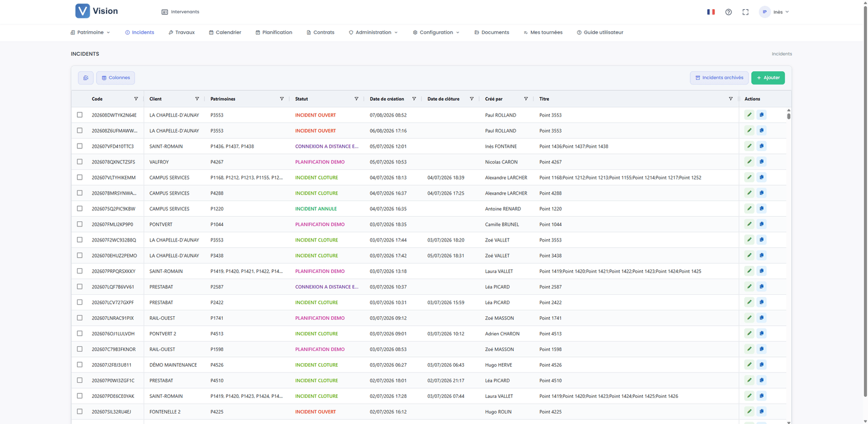Open the Créé par column filter
The width and height of the screenshot is (868, 424).
point(526,99)
